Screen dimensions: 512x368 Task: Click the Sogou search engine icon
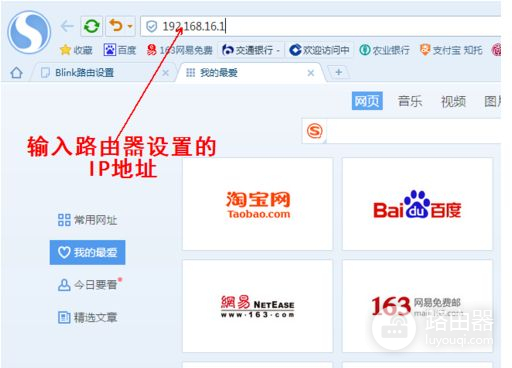pos(315,131)
